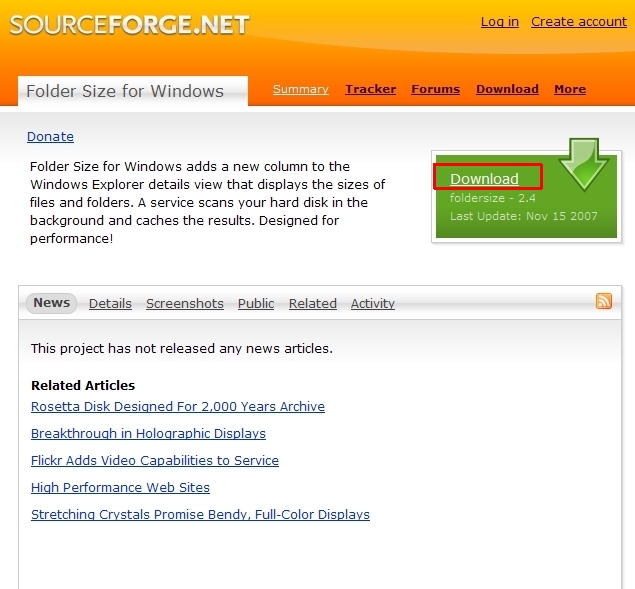Open Stretching Crystals Promise Bendy Displays article
This screenshot has height=589, width=635.
point(200,514)
